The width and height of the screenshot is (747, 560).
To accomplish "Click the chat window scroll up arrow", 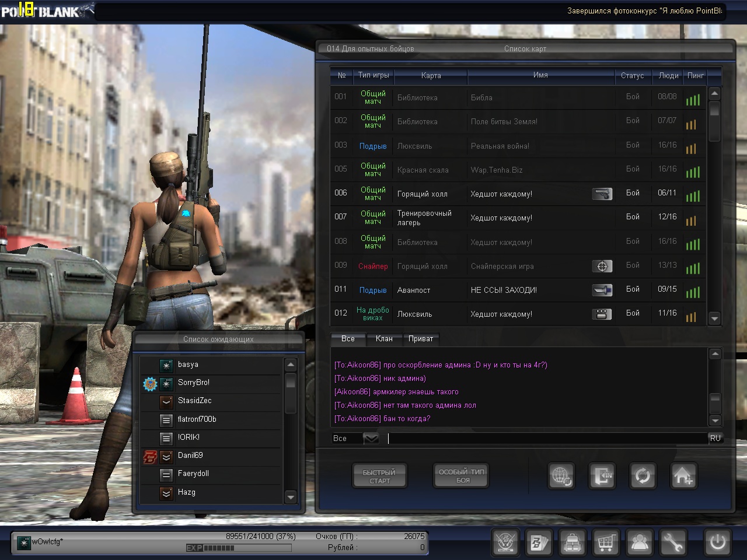I will tap(715, 353).
